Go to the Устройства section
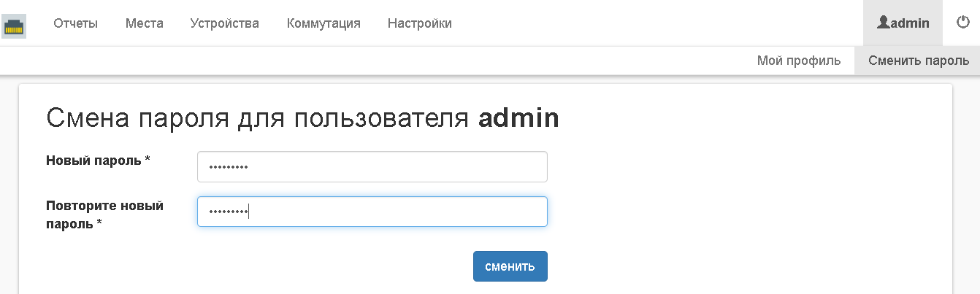The width and height of the screenshot is (980, 294). [x=224, y=23]
